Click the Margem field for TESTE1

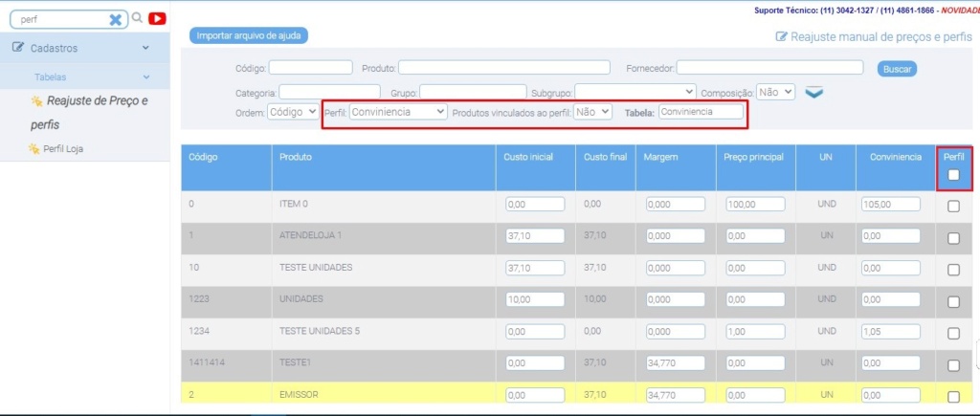point(676,362)
